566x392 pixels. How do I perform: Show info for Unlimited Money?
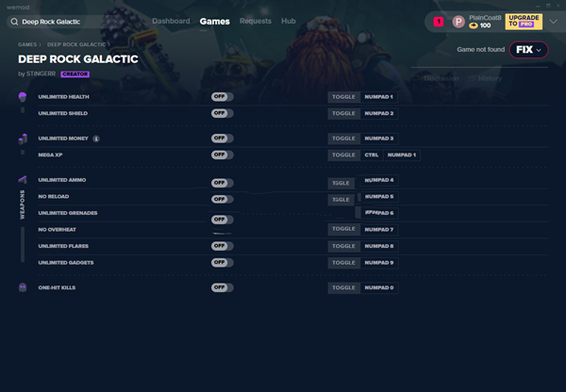tap(96, 139)
